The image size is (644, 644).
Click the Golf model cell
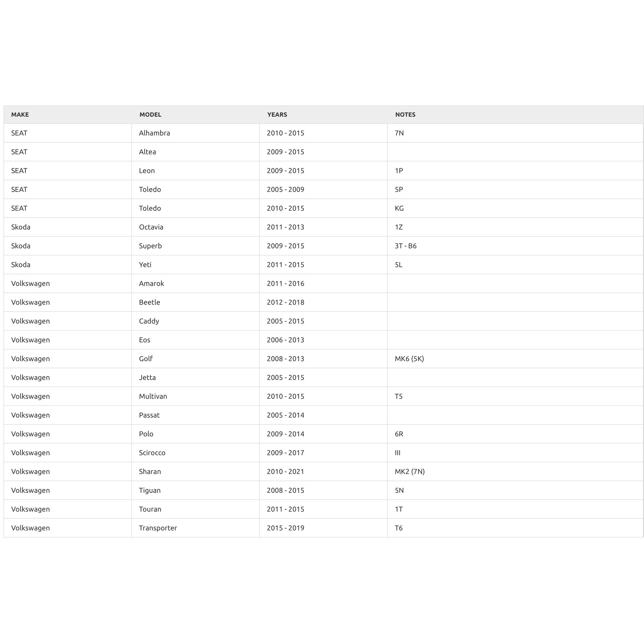click(146, 359)
